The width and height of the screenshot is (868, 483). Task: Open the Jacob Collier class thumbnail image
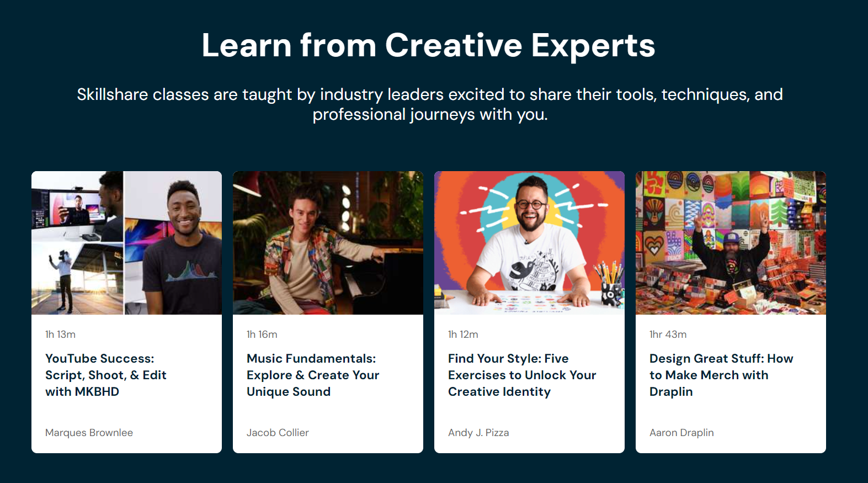pos(328,243)
